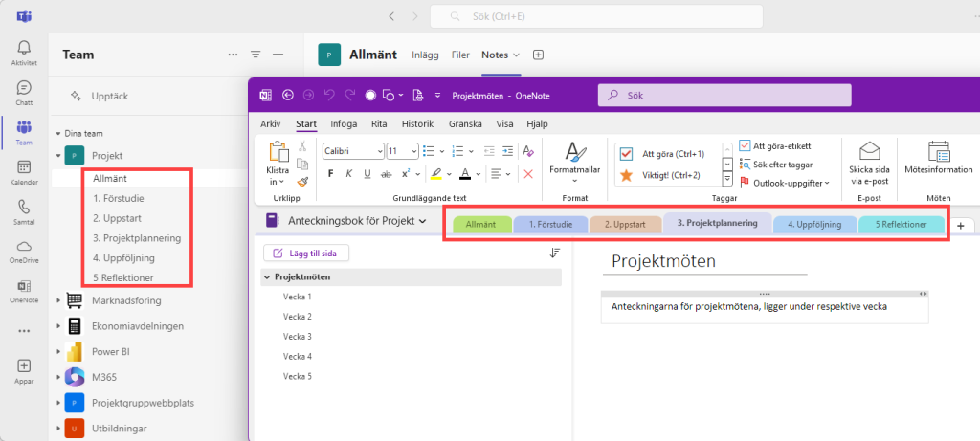Image resolution: width=980 pixels, height=441 pixels.
Task: Apply black font color
Action: point(464,174)
